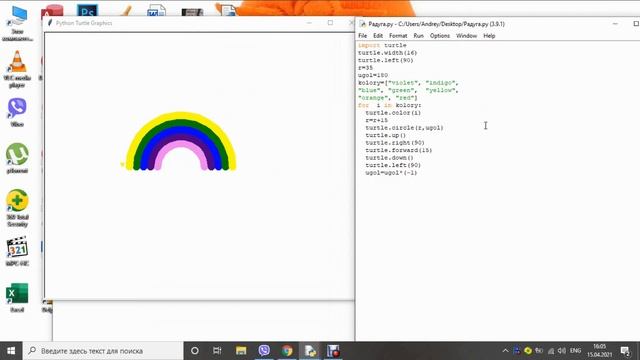Show hidden system tray icons
This screenshot has width=640, height=360.
(x=505, y=351)
